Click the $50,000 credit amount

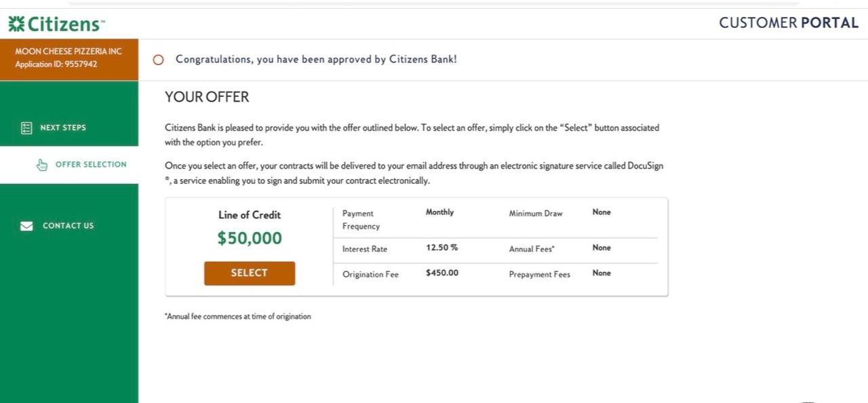(250, 238)
